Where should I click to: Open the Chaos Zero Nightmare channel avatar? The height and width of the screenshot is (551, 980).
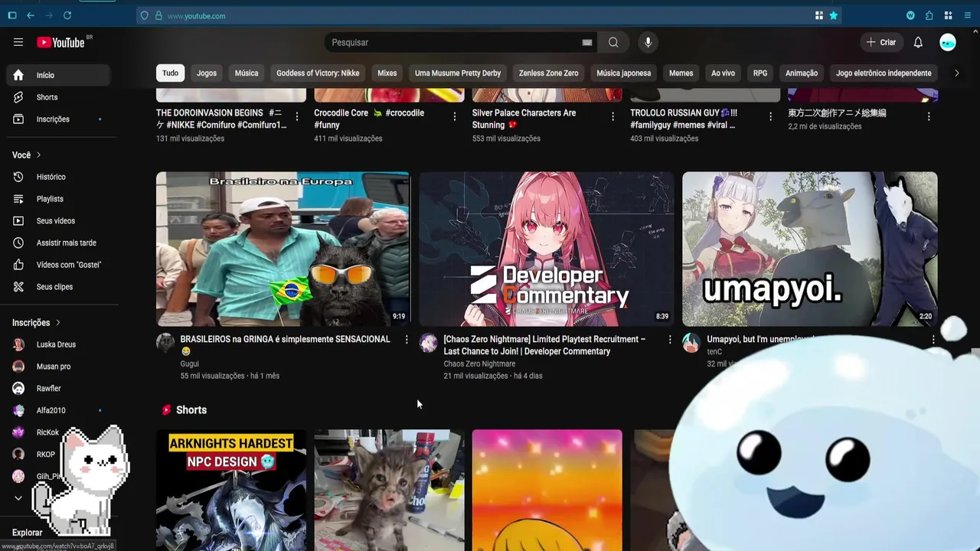[429, 342]
